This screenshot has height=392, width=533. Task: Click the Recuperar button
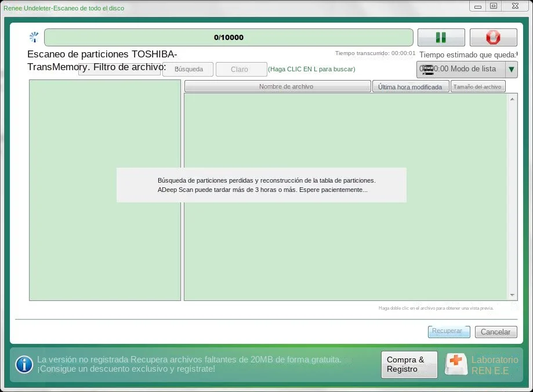[449, 332]
